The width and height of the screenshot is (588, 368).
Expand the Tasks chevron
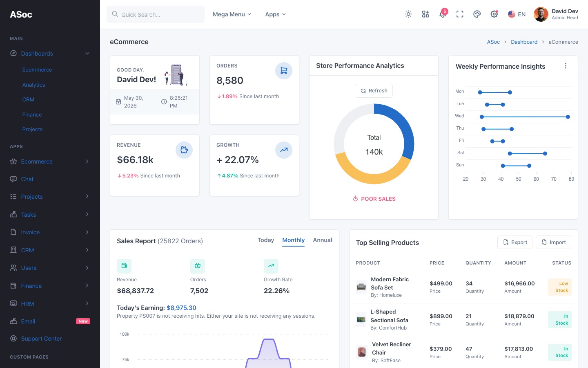point(87,215)
